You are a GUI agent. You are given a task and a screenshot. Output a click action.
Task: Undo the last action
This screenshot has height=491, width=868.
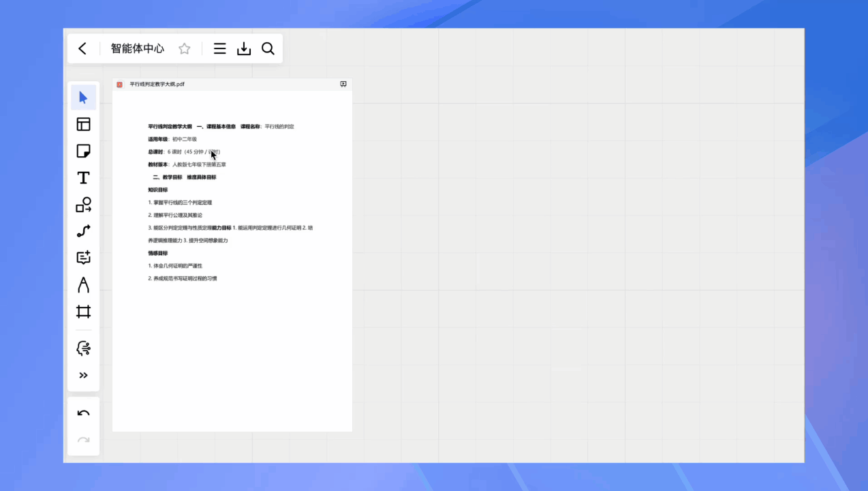(x=83, y=413)
